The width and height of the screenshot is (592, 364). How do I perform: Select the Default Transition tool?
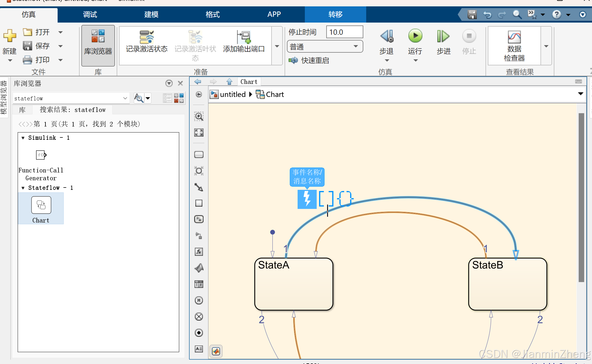[199, 187]
